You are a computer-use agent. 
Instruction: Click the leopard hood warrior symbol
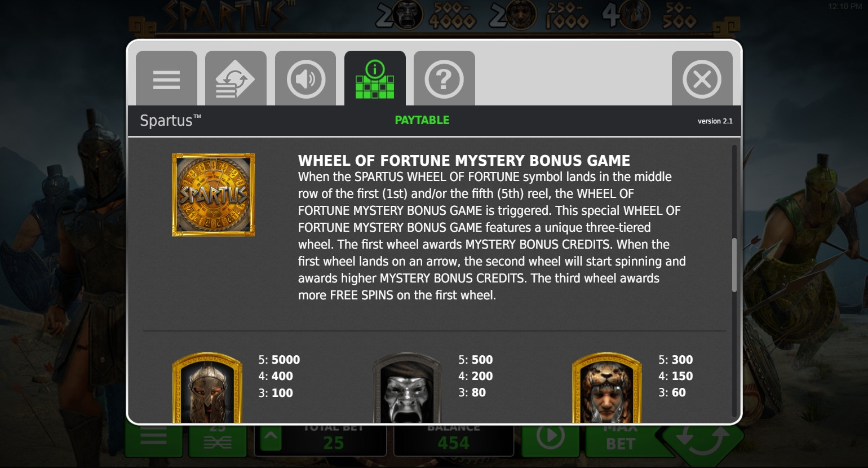[x=607, y=388]
